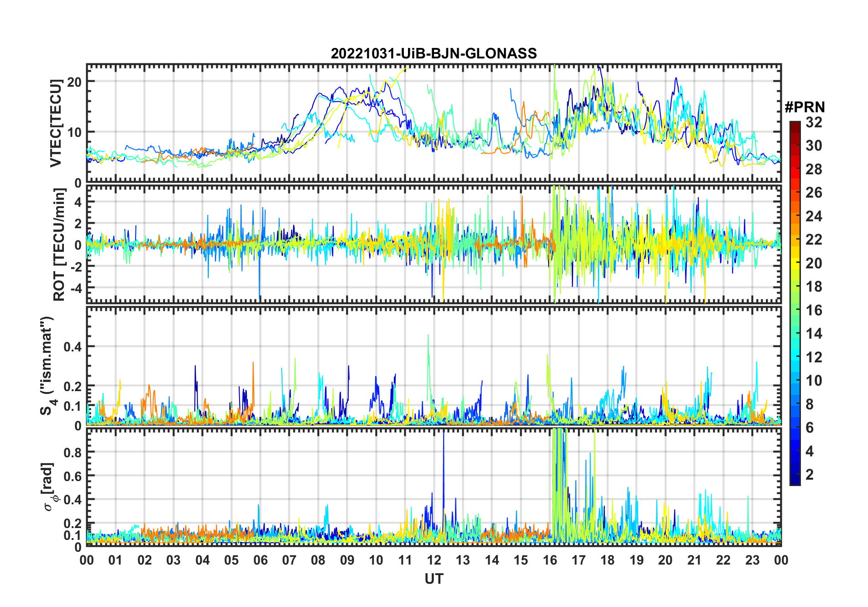Click the colorbar tick label 32
This screenshot has width=868, height=607.
tap(814, 122)
